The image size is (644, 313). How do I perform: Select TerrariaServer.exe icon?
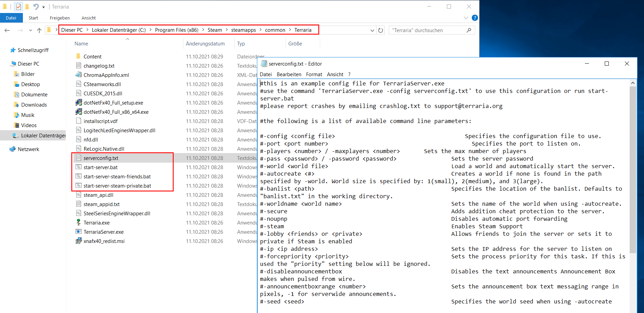point(79,232)
